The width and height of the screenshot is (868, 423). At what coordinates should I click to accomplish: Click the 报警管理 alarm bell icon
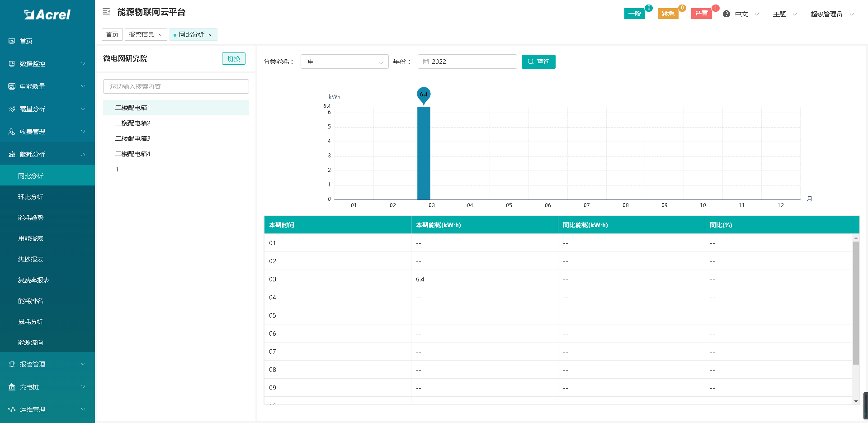(x=12, y=364)
